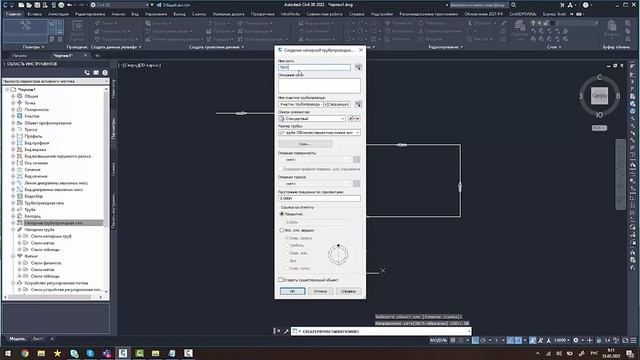The height and width of the screenshot is (360, 640).
Task: Open the Teams icon in the taskbar
Action: pos(107,353)
